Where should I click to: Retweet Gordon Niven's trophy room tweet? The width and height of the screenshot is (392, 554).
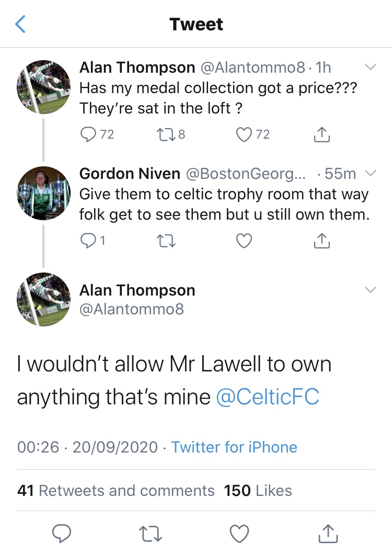(163, 241)
